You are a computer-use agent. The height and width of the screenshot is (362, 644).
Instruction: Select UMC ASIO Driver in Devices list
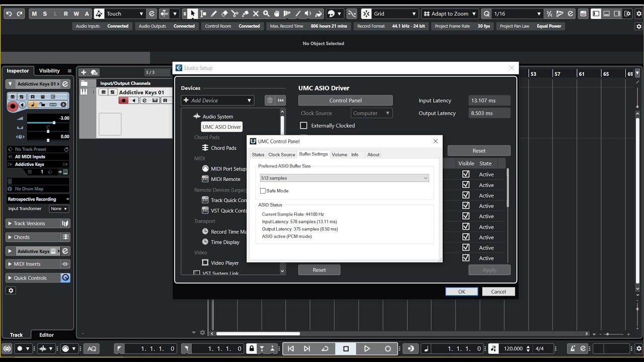click(x=221, y=127)
